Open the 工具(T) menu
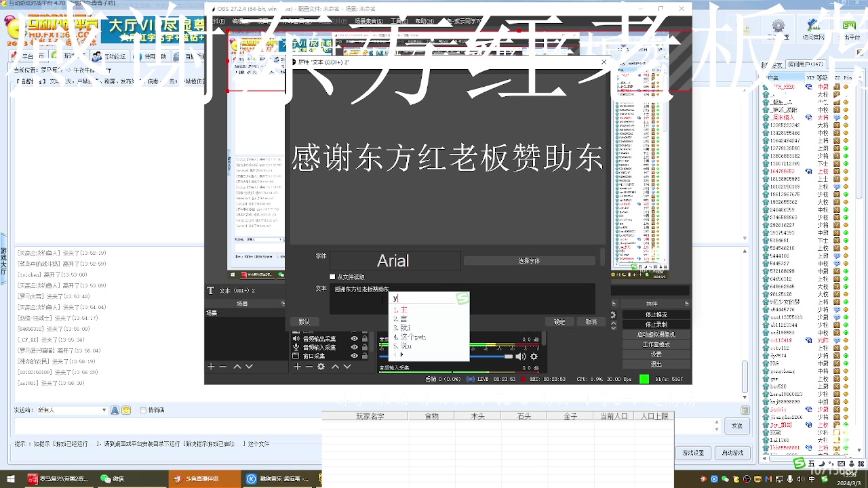Viewport: 868px width, 488px height. pyautogui.click(x=399, y=20)
